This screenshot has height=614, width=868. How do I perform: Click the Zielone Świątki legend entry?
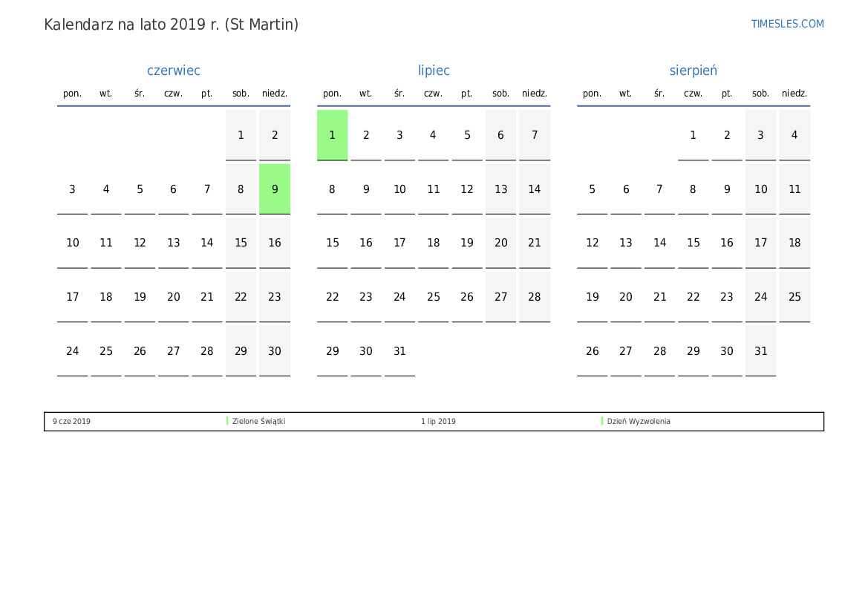tap(258, 421)
